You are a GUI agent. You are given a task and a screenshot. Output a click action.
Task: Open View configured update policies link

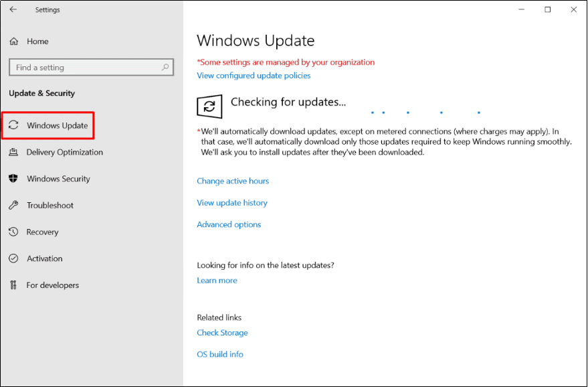pyautogui.click(x=254, y=76)
